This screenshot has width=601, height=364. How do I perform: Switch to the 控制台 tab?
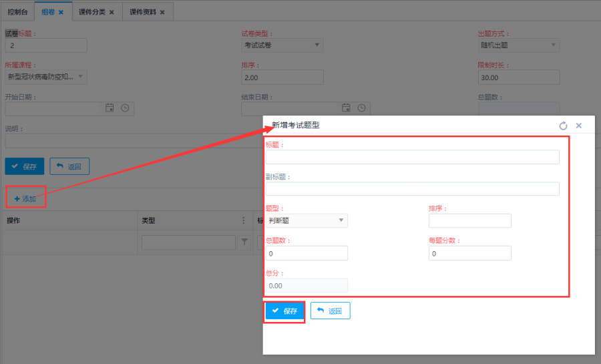pos(18,12)
